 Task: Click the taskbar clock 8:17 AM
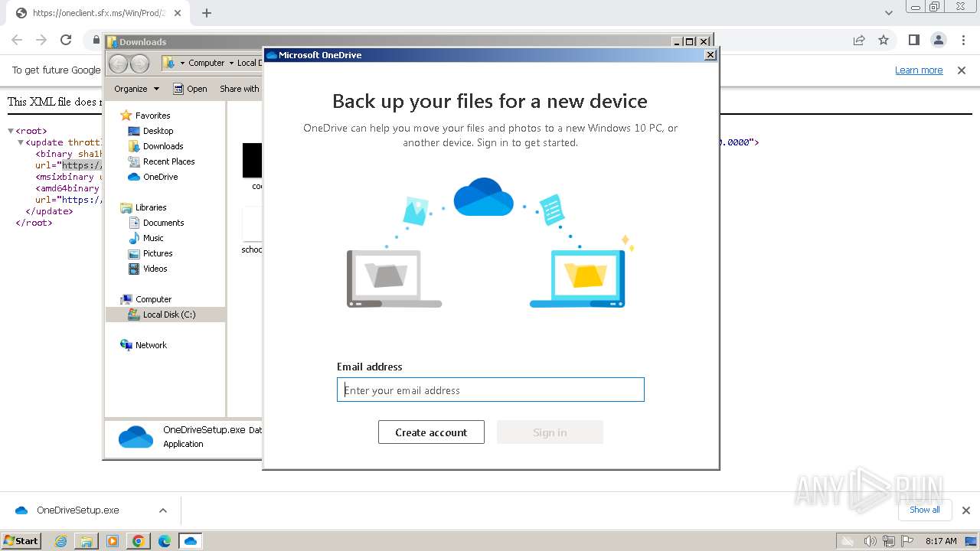coord(941,541)
